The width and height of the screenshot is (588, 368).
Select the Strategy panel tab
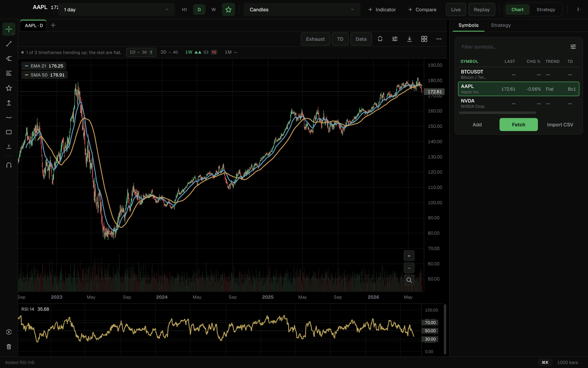[501, 25]
